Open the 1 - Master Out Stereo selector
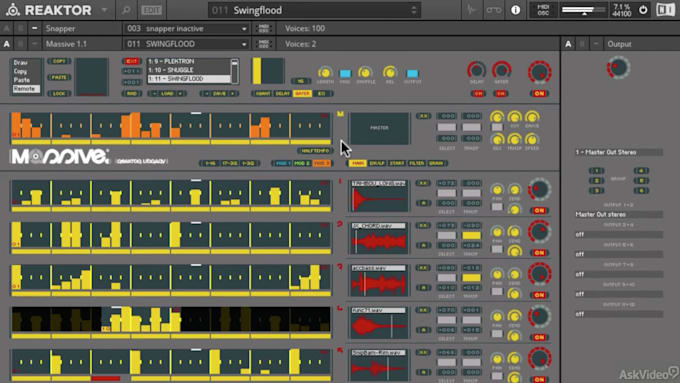680x383 pixels. click(x=619, y=152)
